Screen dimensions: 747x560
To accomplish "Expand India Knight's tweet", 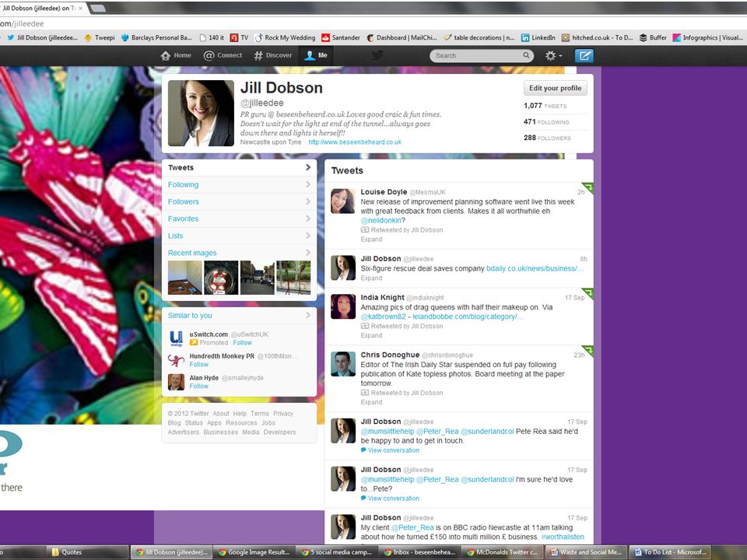I will (x=371, y=336).
